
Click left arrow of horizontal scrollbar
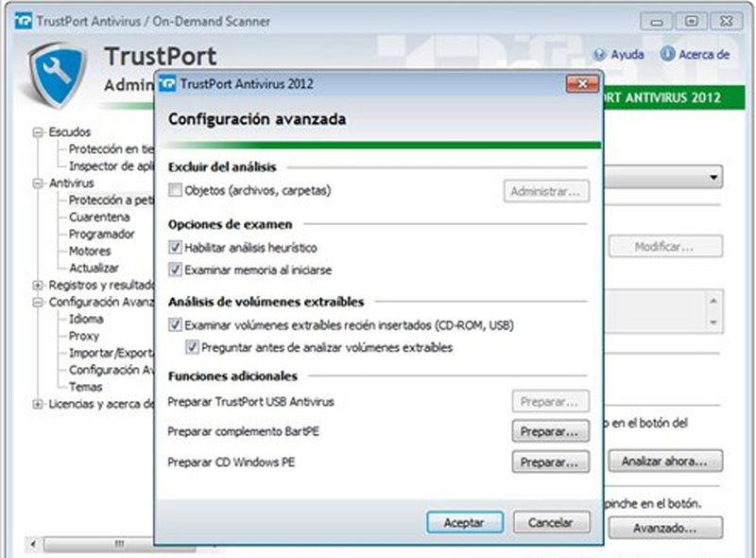pos(33,545)
